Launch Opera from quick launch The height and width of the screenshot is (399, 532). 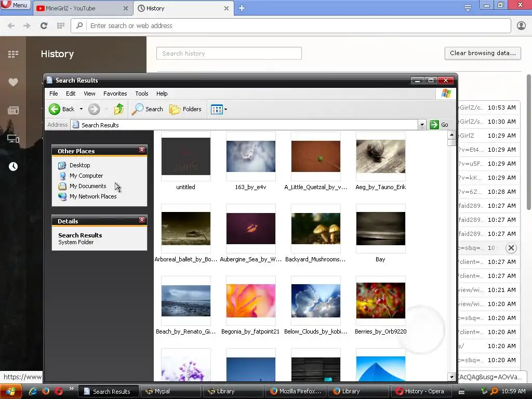[x=59, y=391]
